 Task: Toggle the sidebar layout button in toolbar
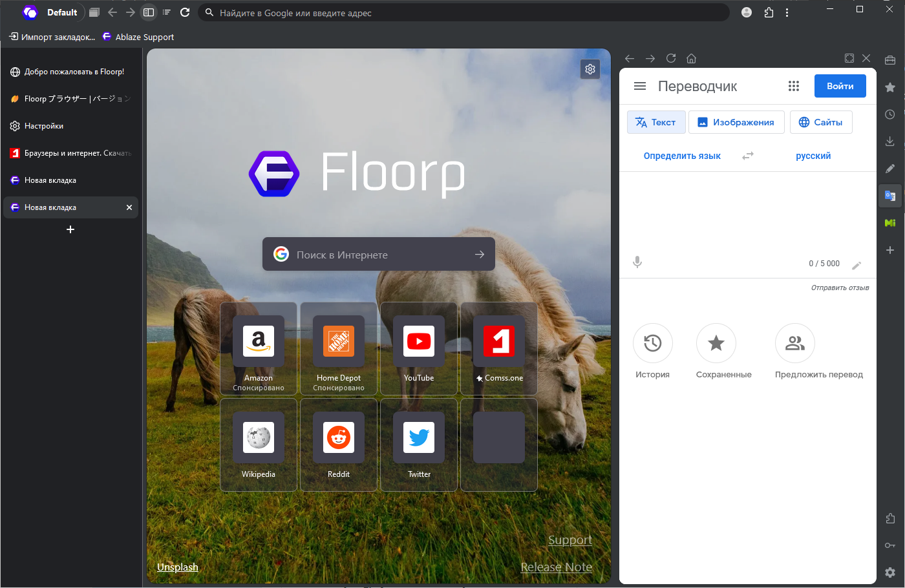(149, 12)
